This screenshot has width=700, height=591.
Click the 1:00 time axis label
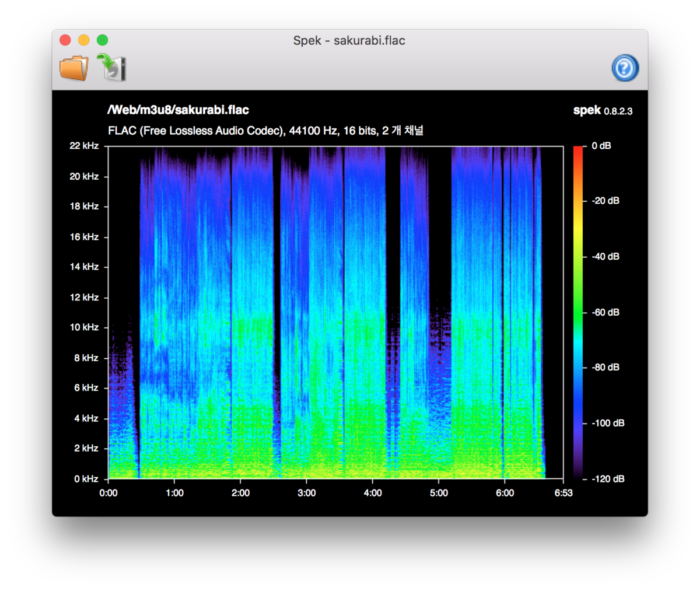[174, 493]
